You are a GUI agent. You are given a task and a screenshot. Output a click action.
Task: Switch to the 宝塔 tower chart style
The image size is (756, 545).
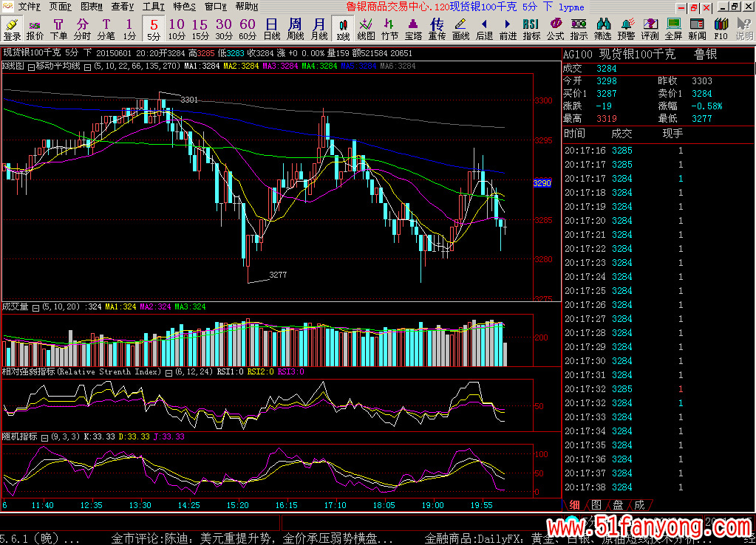click(x=413, y=29)
